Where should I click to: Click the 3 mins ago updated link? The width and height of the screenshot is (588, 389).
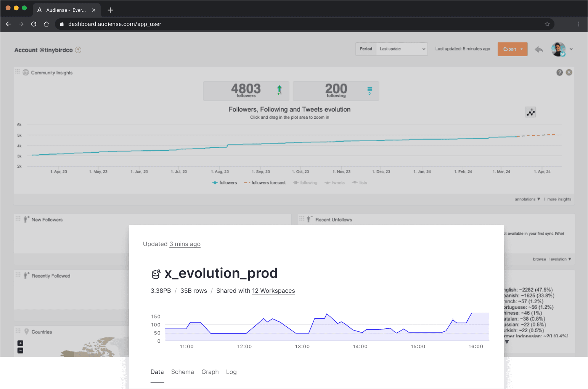coord(185,244)
